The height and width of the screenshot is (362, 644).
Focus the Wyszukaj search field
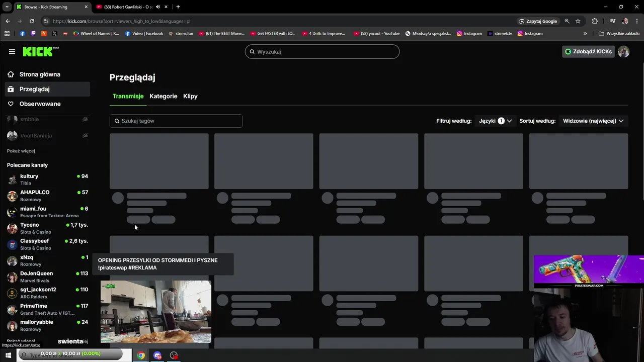tap(322, 51)
